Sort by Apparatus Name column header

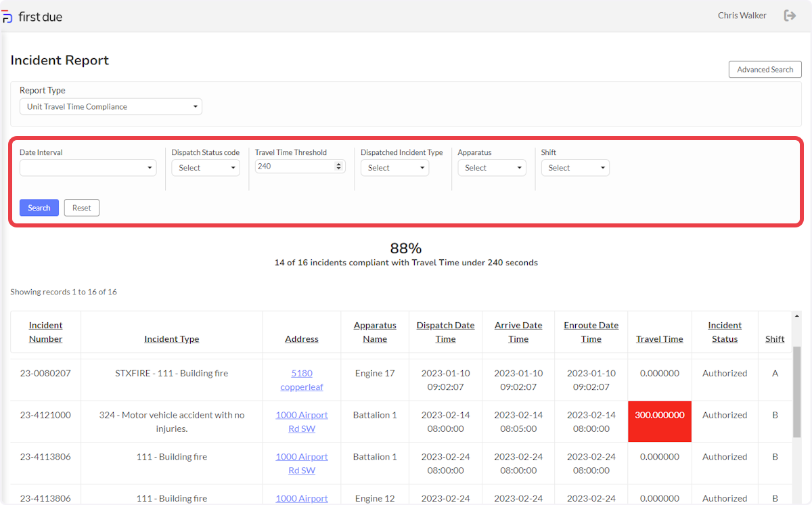pos(375,332)
